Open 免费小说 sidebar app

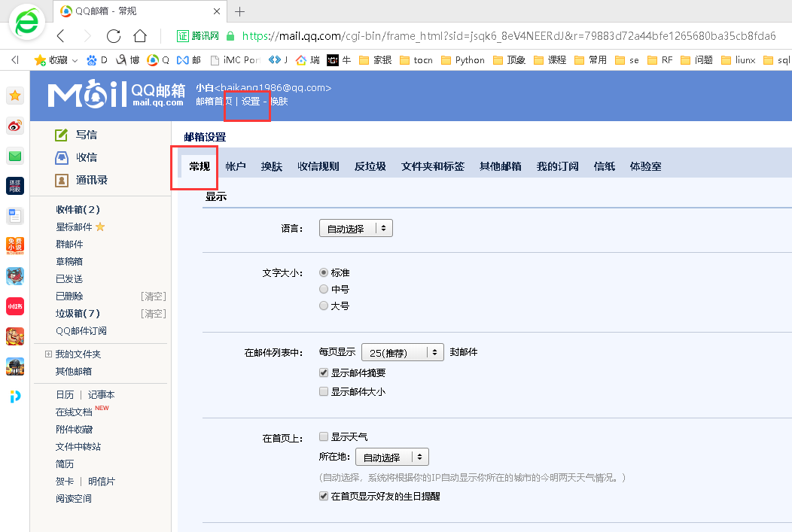[15, 246]
